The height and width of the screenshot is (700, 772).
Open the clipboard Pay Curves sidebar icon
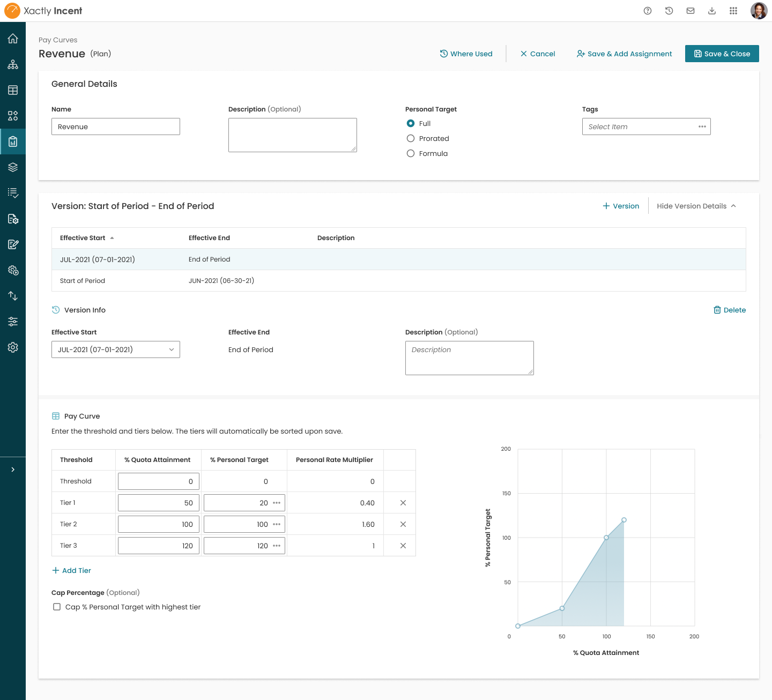[13, 142]
